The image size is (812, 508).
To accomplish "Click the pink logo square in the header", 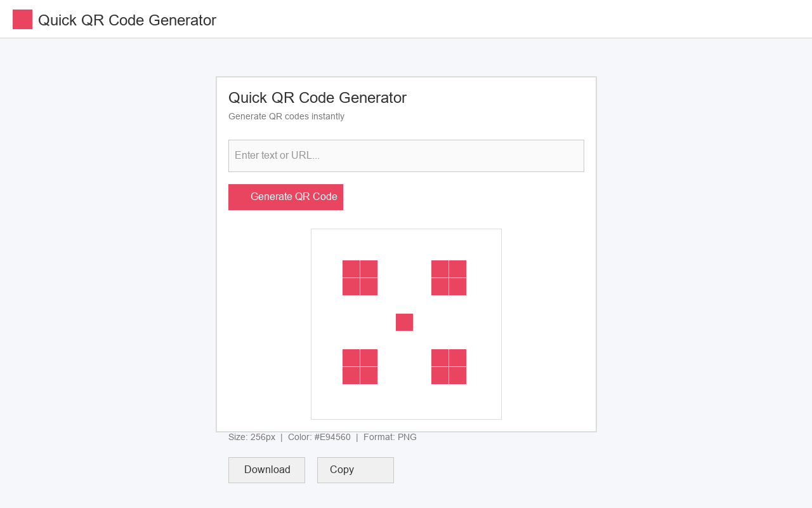I will [x=22, y=19].
